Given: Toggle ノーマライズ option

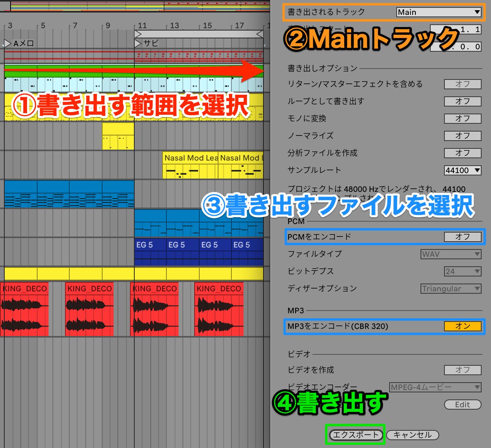Looking at the screenshot, I should pos(462,135).
